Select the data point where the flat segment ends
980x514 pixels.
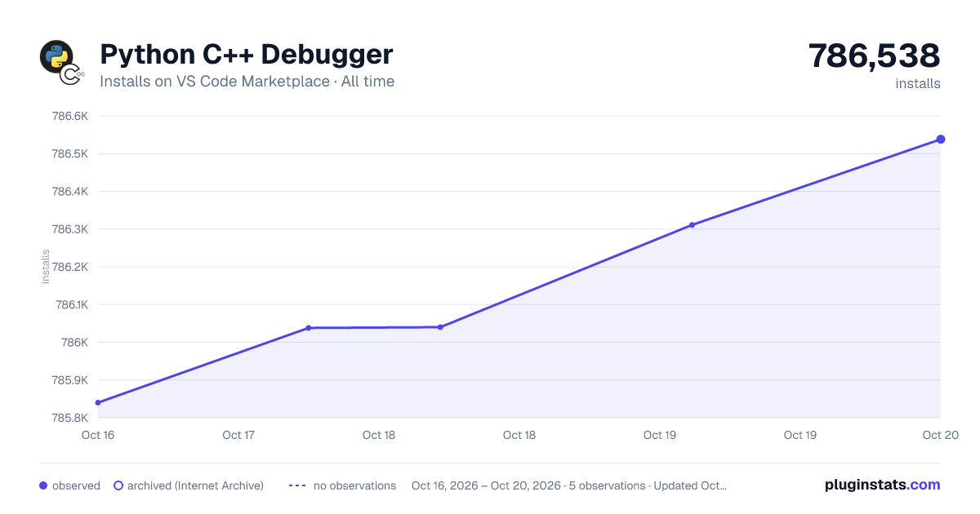point(440,327)
